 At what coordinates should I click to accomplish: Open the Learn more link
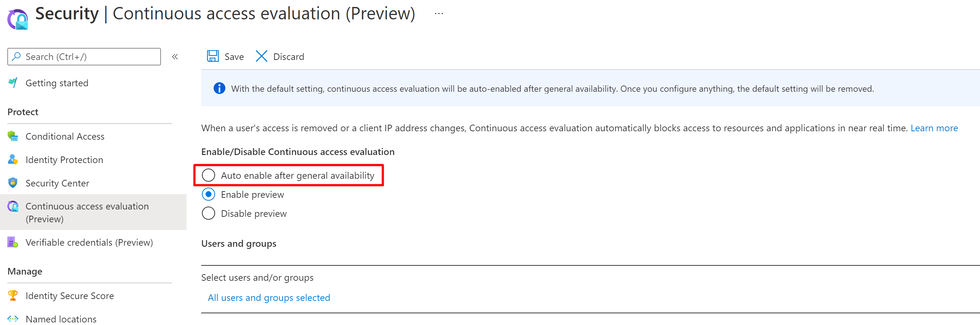(934, 128)
